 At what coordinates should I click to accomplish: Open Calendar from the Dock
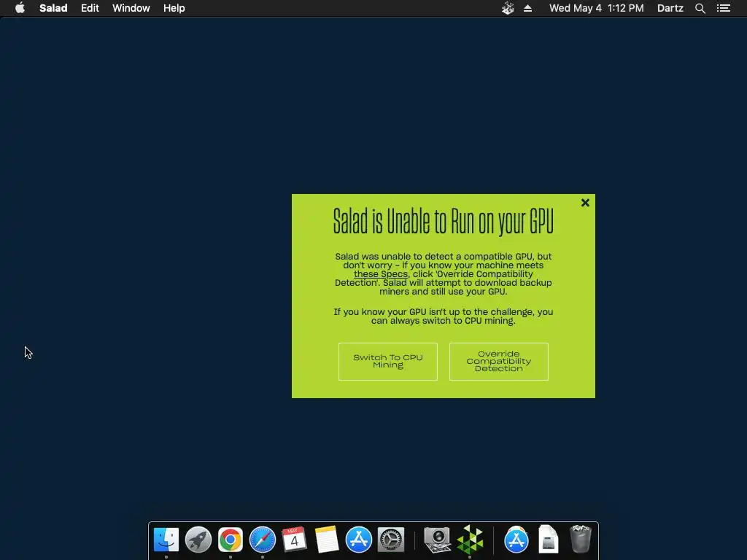(x=295, y=540)
